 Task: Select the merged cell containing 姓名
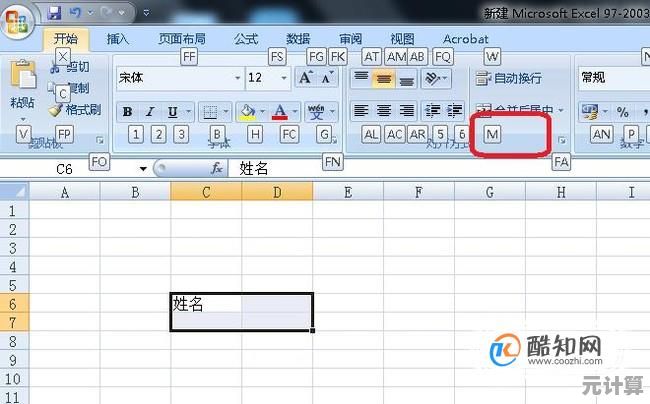(242, 312)
